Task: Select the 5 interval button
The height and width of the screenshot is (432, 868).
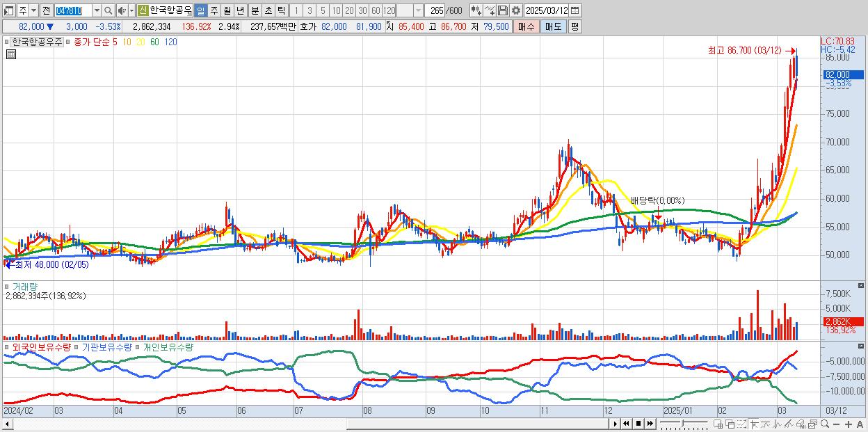Action: (322, 10)
